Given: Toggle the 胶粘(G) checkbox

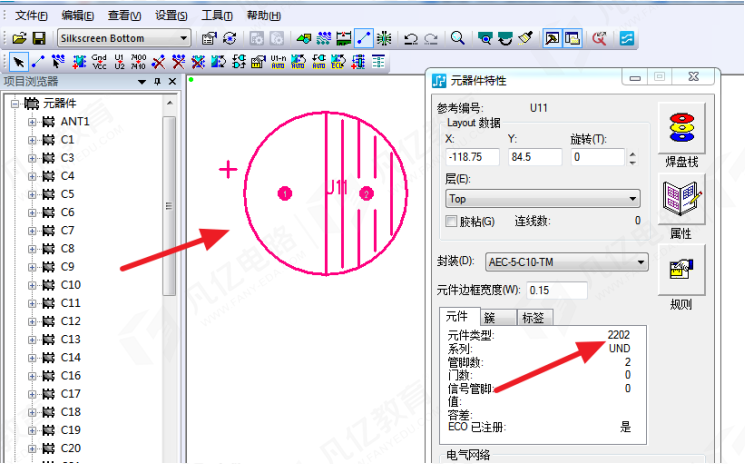Looking at the screenshot, I should point(451,221).
